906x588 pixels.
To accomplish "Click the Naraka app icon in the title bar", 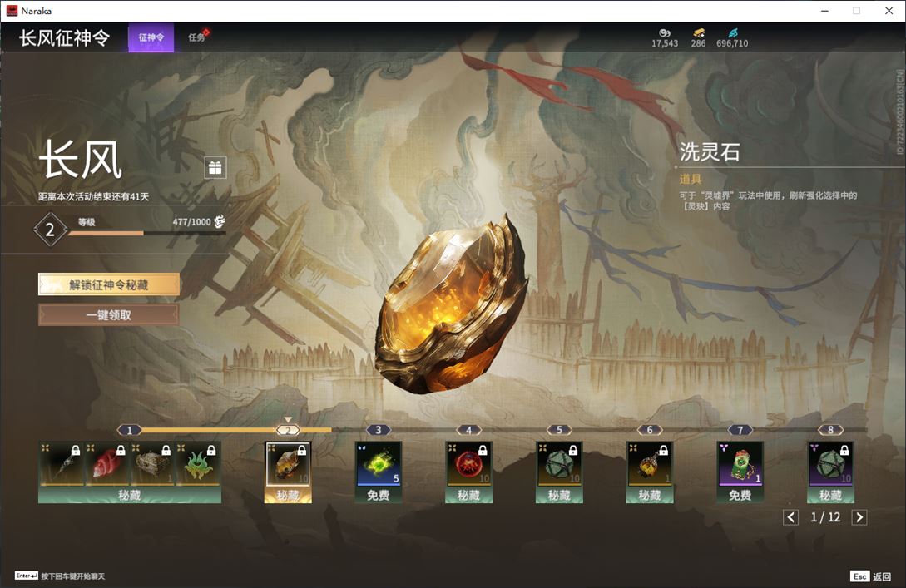I will pos(12,11).
